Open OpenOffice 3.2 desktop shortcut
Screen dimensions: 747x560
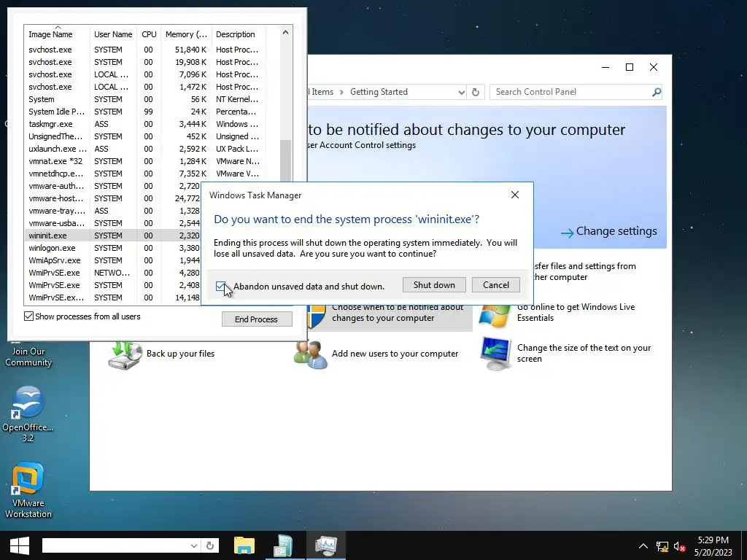pos(28,413)
